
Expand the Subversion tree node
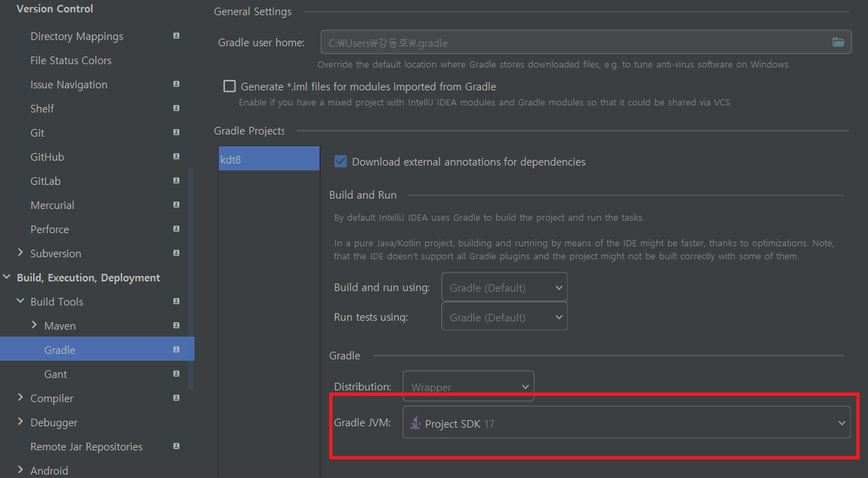tap(20, 253)
